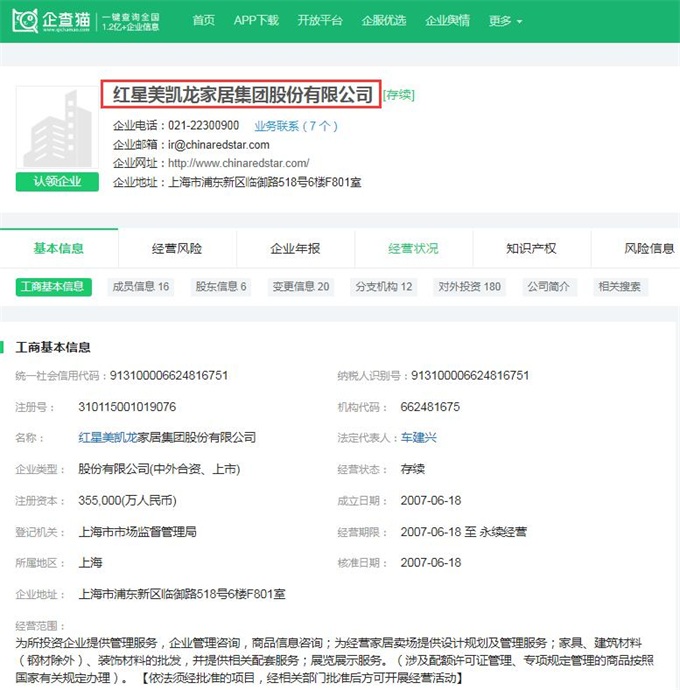Click the company email ir@chinaredstar.com
Viewport: 680px width, 690px height.
(x=219, y=145)
